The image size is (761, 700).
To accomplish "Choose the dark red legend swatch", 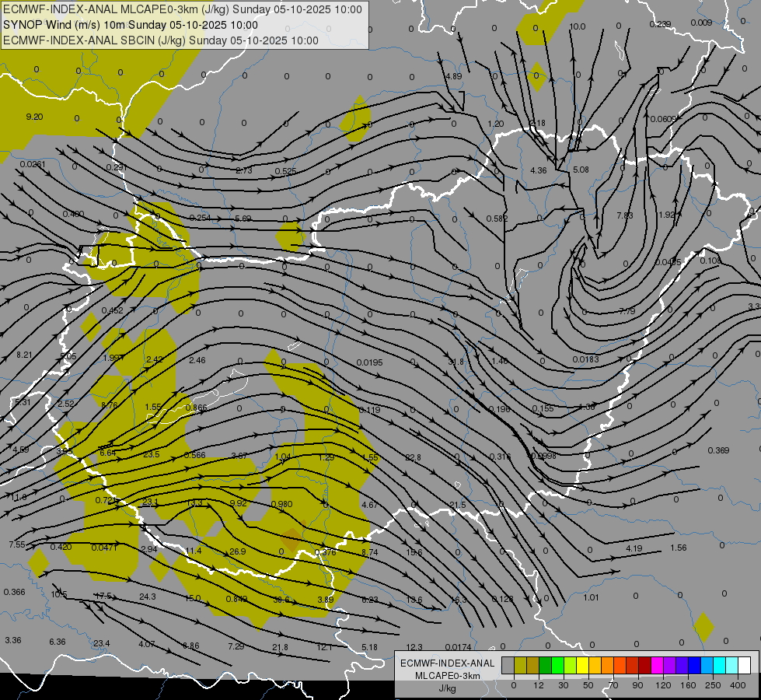I will point(644,665).
